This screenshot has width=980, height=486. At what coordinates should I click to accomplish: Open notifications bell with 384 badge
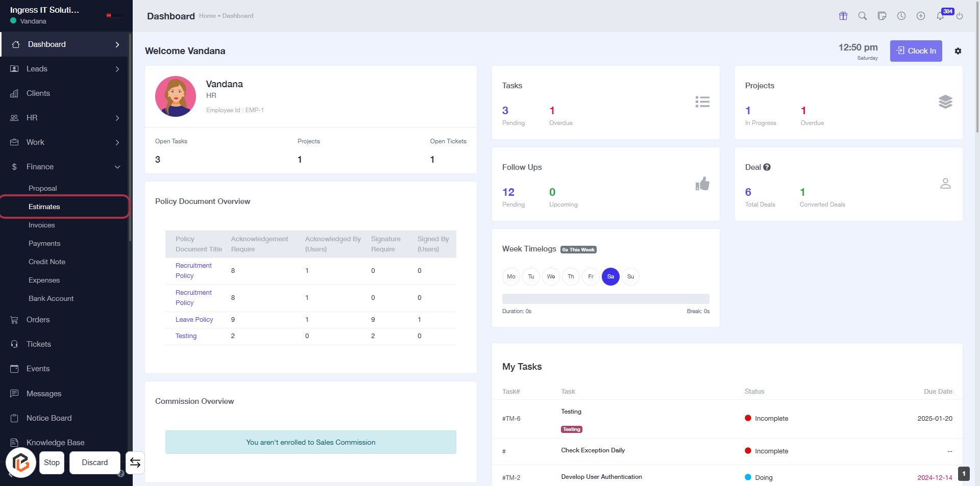pyautogui.click(x=940, y=16)
